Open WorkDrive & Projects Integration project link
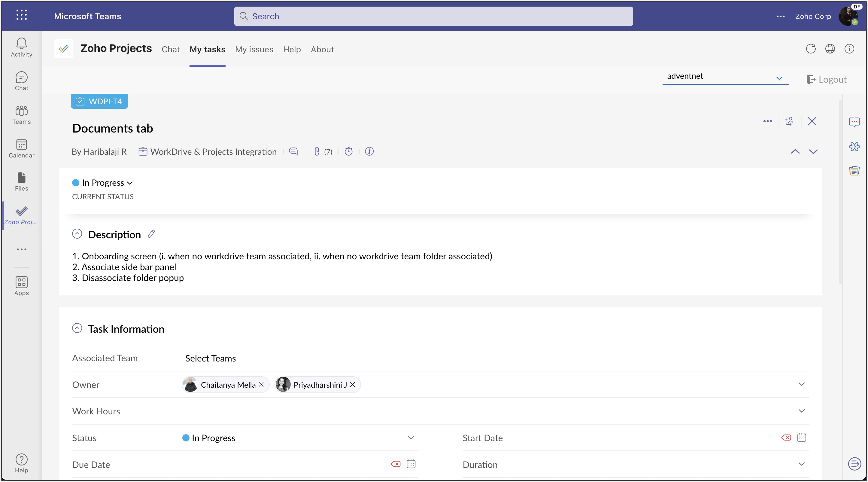Screen dimensions: 868x482 point(213,152)
